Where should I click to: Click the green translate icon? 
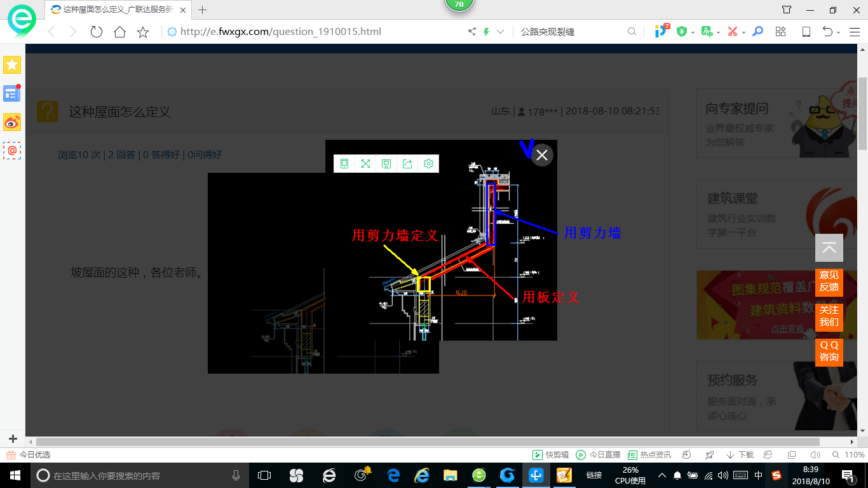click(x=707, y=32)
